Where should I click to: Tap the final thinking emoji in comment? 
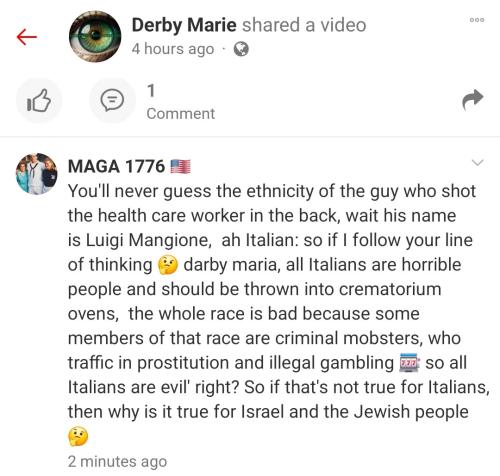(78, 437)
